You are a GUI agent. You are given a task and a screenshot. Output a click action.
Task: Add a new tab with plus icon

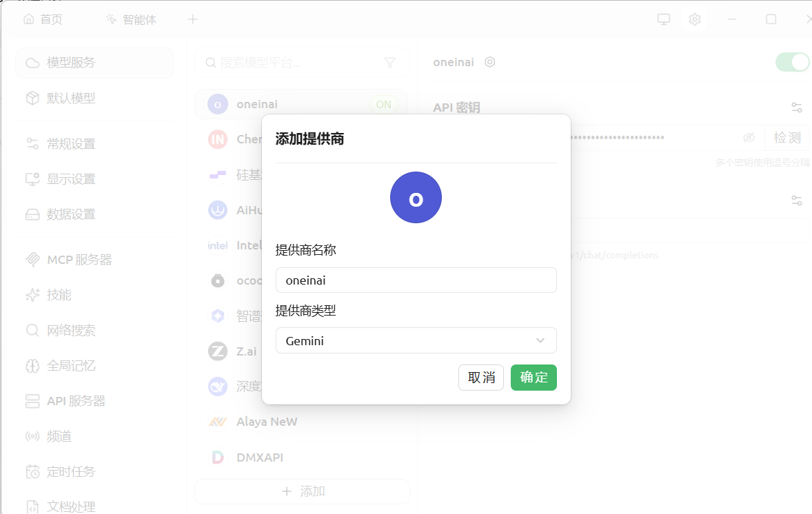pyautogui.click(x=192, y=20)
